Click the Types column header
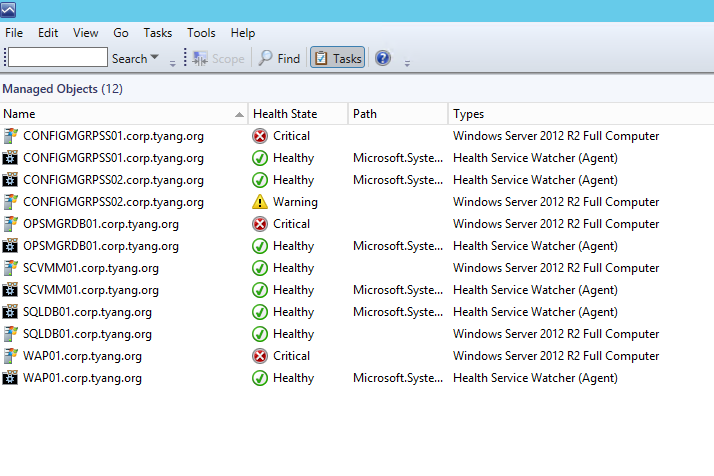The width and height of the screenshot is (714, 476). pos(581,114)
